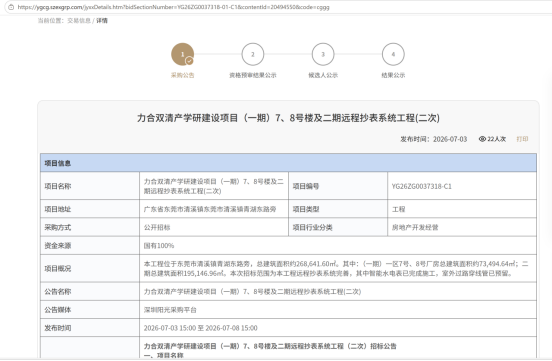Click the 项目名称 label cell
The image size is (552, 361).
(90, 186)
